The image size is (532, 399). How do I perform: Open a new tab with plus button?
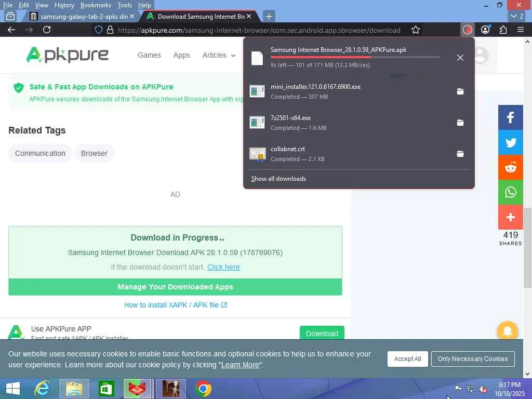coord(269,16)
